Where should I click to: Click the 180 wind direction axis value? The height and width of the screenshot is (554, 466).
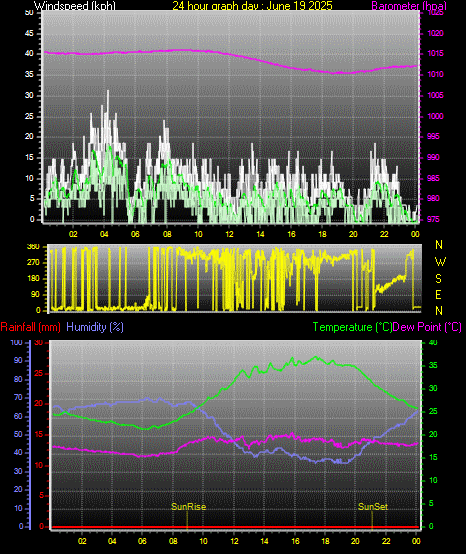coord(33,278)
